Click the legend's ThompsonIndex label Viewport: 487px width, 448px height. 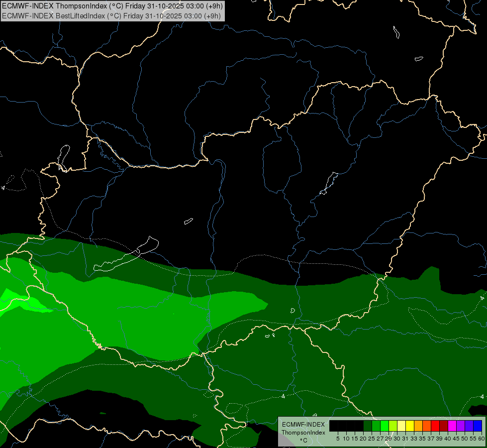coord(303,433)
